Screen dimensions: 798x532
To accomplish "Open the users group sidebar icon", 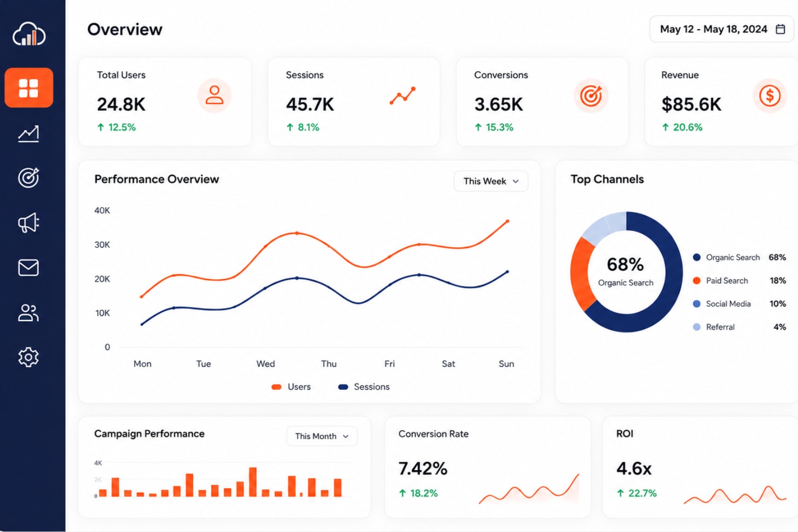I will (29, 313).
